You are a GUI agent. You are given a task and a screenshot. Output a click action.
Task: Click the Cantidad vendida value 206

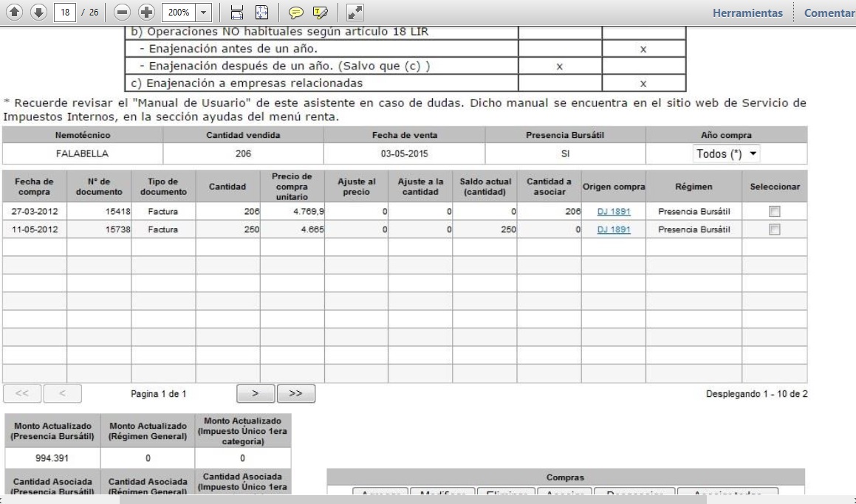pyautogui.click(x=243, y=153)
